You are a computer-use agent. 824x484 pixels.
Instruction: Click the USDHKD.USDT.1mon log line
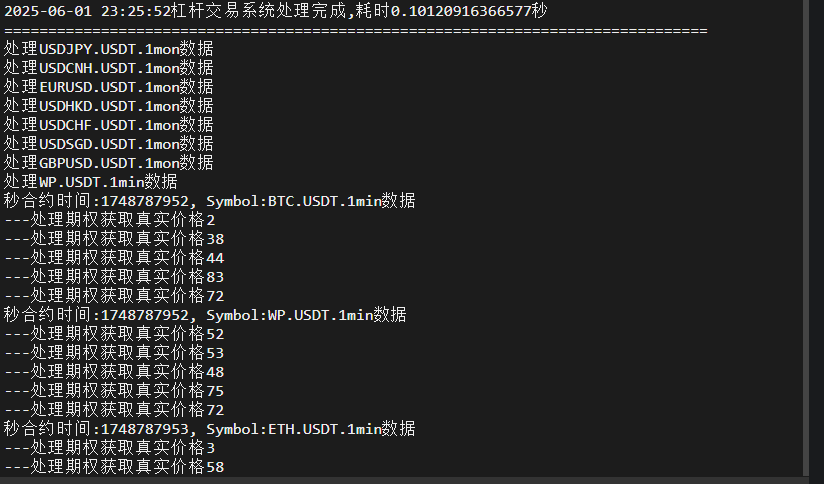(108, 106)
